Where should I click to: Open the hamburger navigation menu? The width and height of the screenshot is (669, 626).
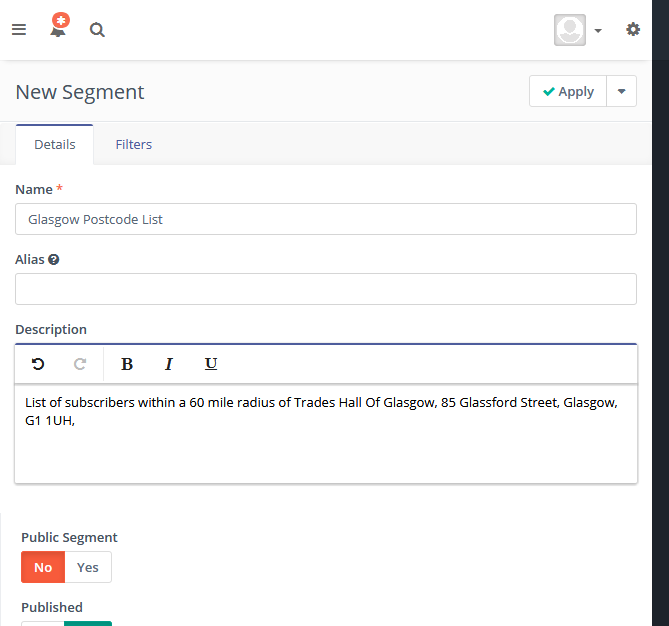(19, 29)
